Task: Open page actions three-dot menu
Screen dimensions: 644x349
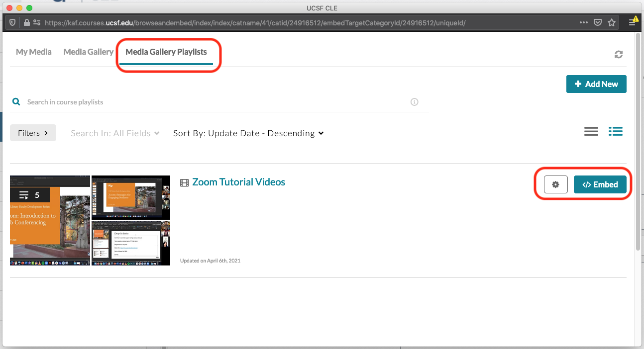Action: [584, 22]
